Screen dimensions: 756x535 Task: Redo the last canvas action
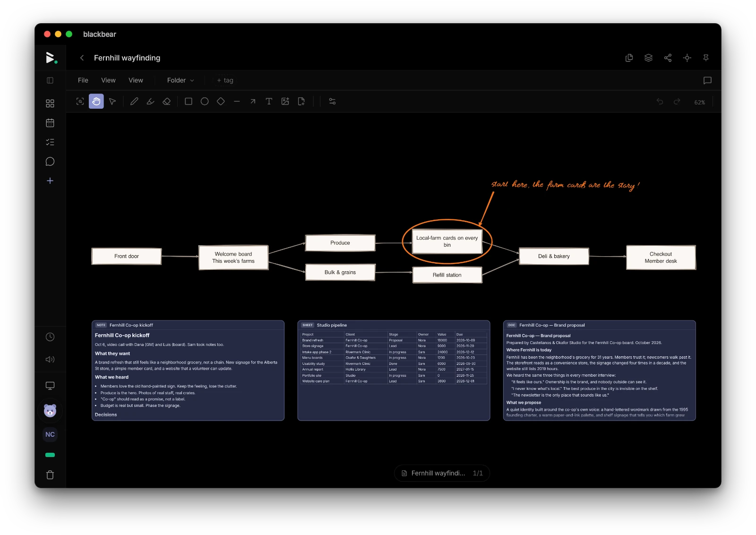(677, 102)
